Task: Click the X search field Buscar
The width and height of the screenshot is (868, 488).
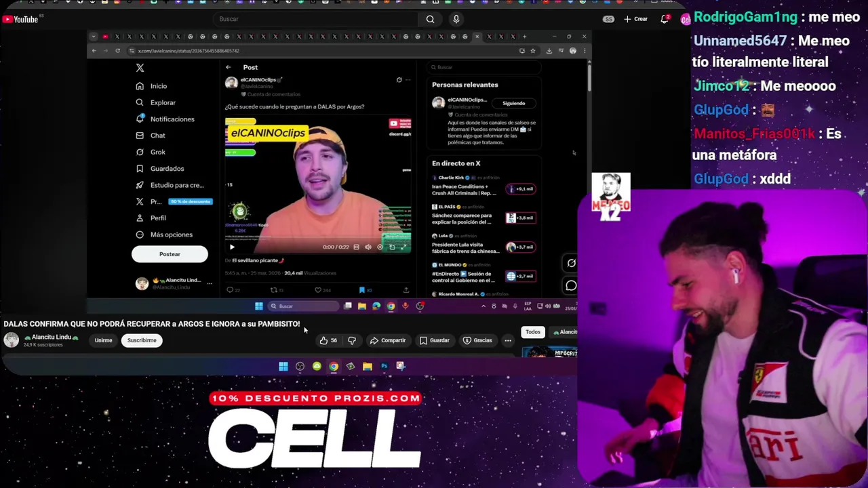Action: pos(484,67)
